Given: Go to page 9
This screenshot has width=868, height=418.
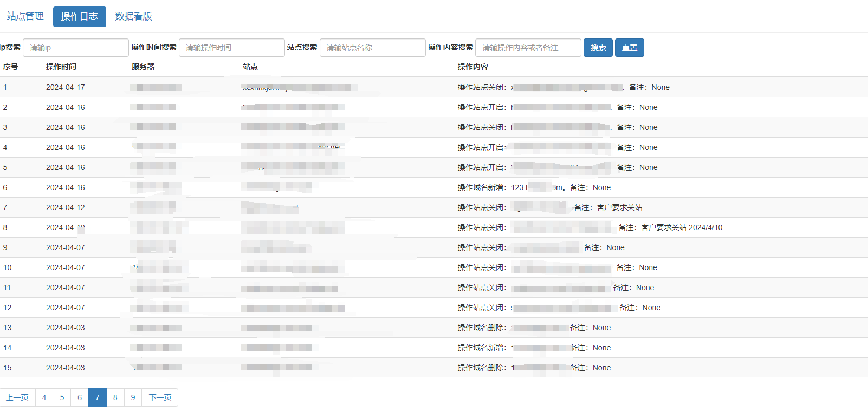Looking at the screenshot, I should tap(133, 397).
